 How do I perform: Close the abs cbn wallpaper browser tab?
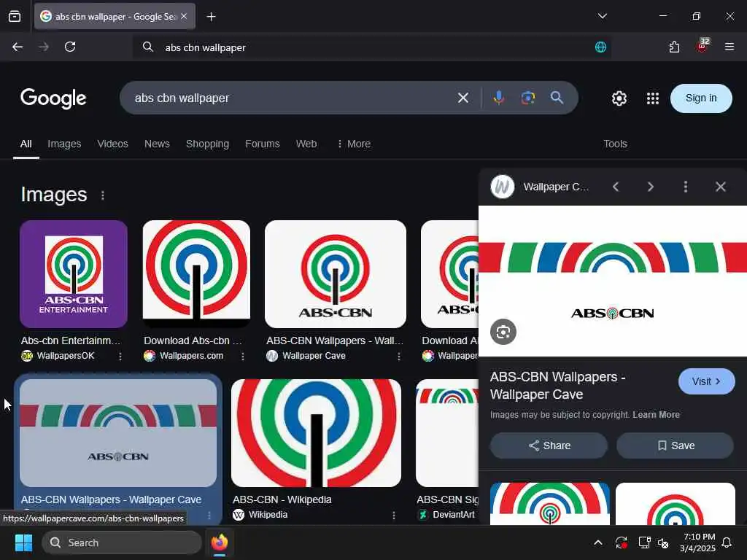point(184,17)
